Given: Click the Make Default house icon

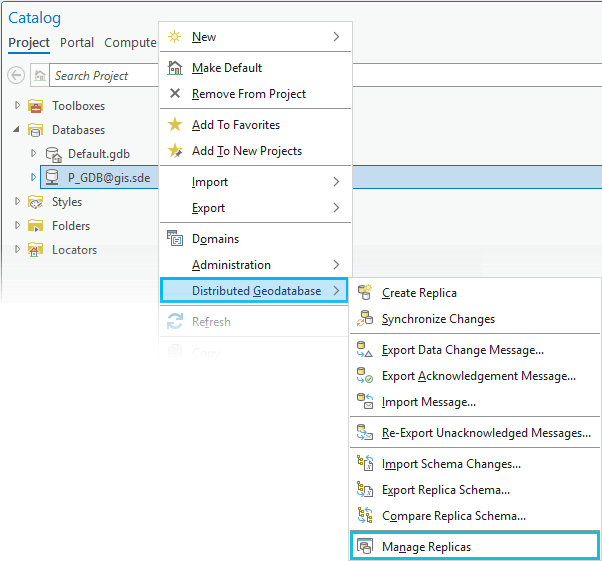Looking at the screenshot, I should (x=175, y=68).
